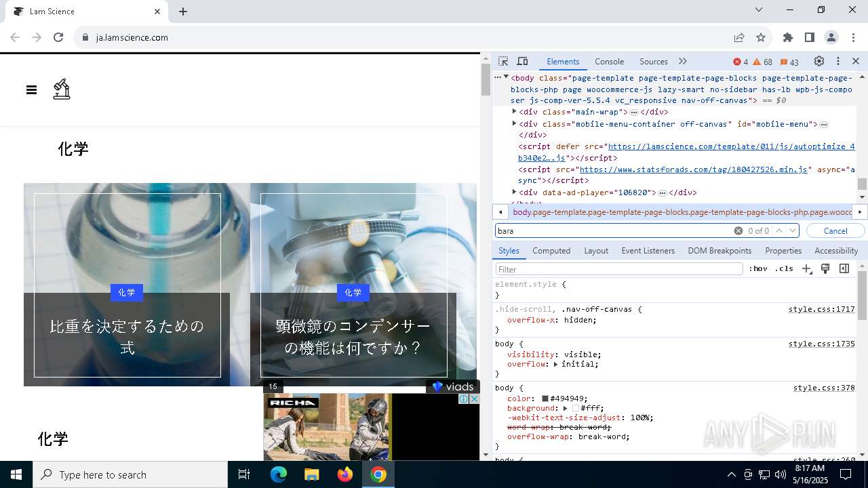
Task: Open the DOM Breakpoints tab
Action: [x=719, y=251]
